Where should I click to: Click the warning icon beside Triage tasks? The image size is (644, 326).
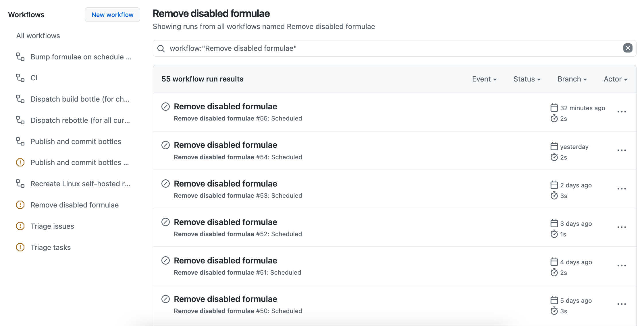[x=20, y=247]
